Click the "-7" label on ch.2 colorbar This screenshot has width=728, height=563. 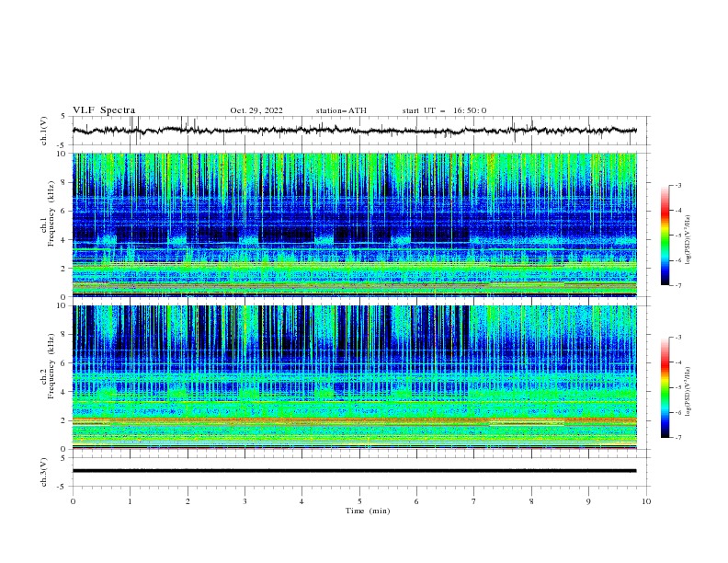(x=678, y=438)
